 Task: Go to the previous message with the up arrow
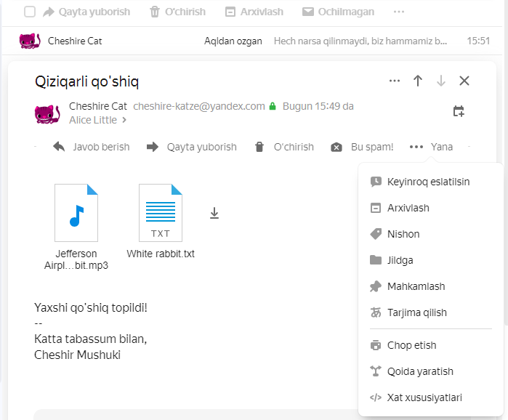pos(418,81)
